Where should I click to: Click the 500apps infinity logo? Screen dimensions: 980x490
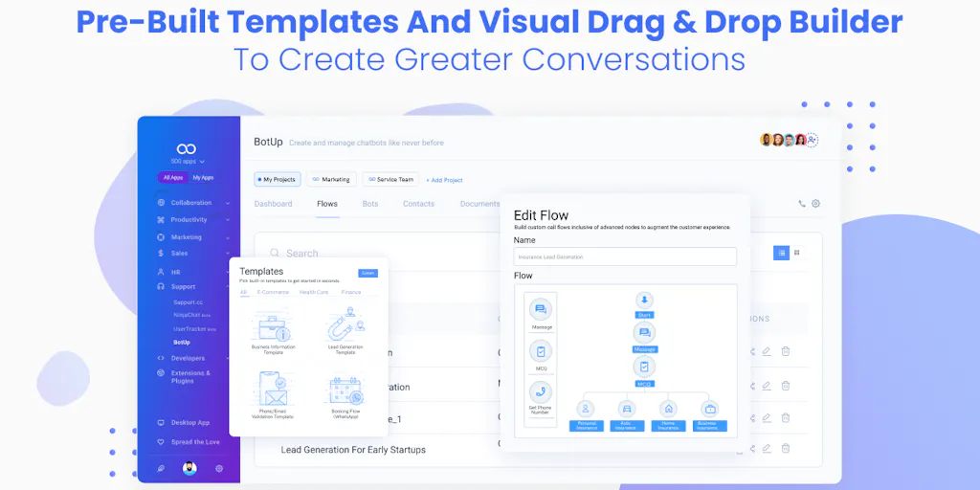187,148
